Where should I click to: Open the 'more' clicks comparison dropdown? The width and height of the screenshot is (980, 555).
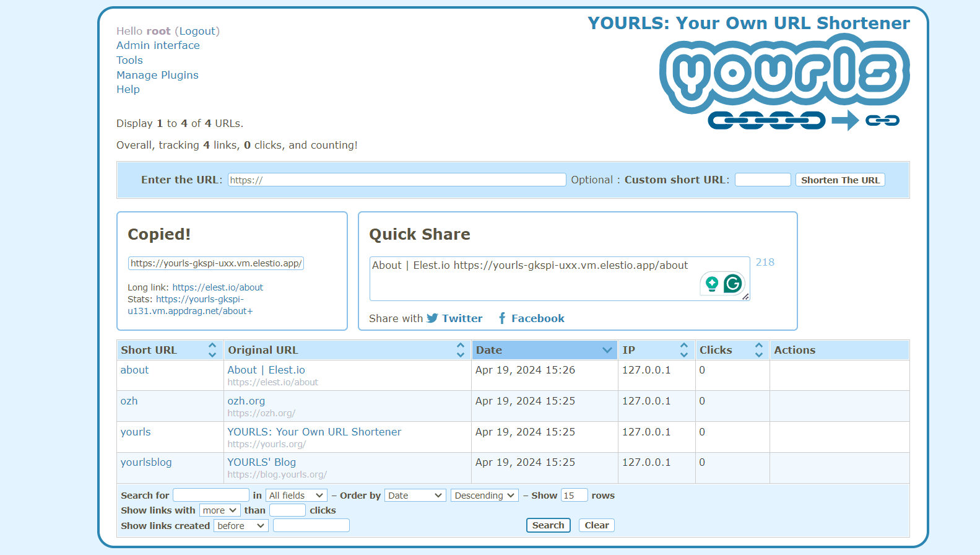(219, 510)
